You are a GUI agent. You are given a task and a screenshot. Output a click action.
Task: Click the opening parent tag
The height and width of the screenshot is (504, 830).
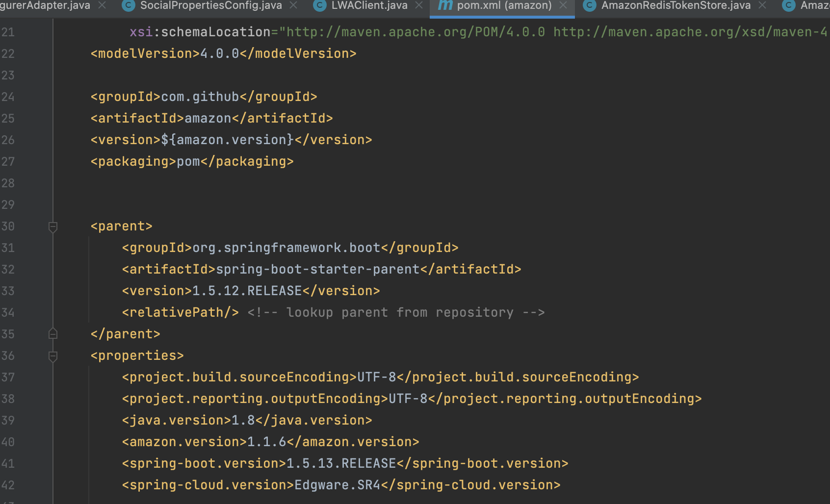point(122,226)
